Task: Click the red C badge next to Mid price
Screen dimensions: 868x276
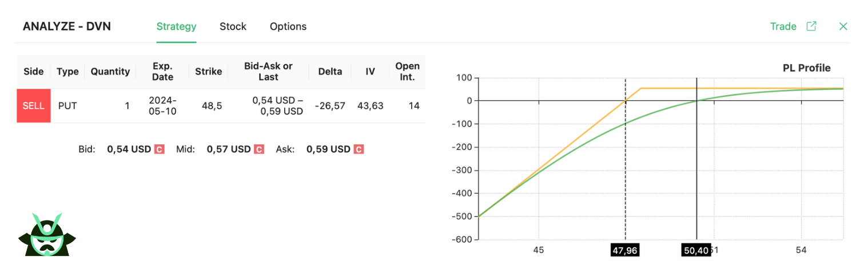Action: pos(259,149)
